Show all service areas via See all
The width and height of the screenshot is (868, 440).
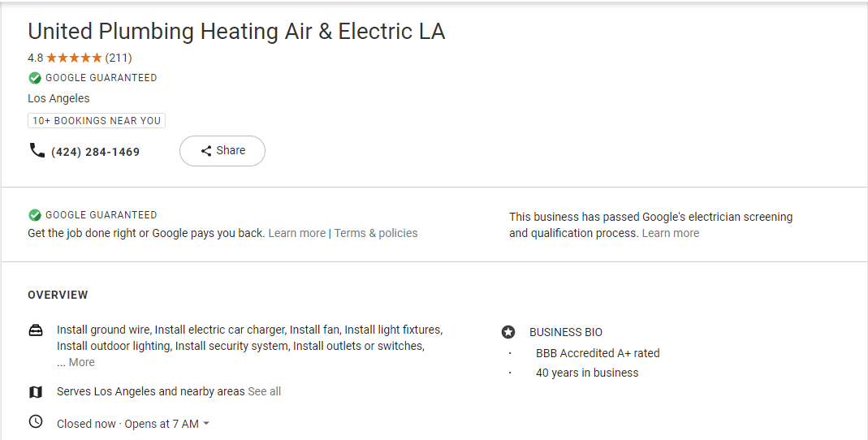264,392
